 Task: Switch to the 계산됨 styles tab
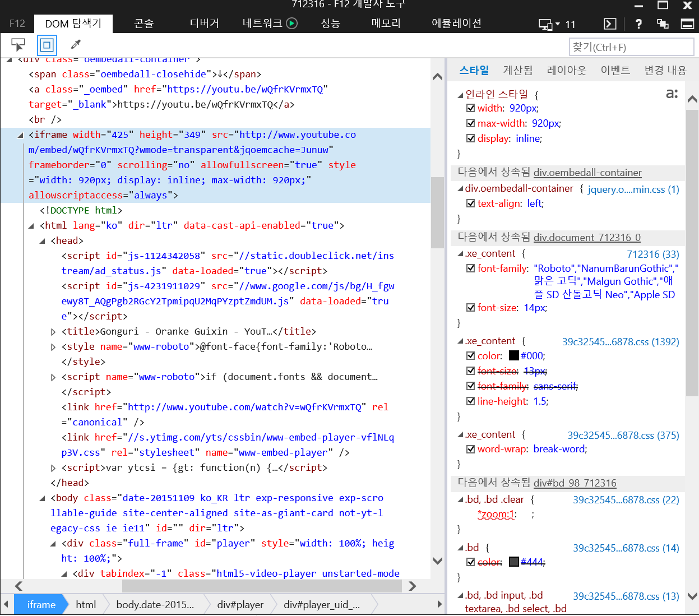tap(518, 70)
